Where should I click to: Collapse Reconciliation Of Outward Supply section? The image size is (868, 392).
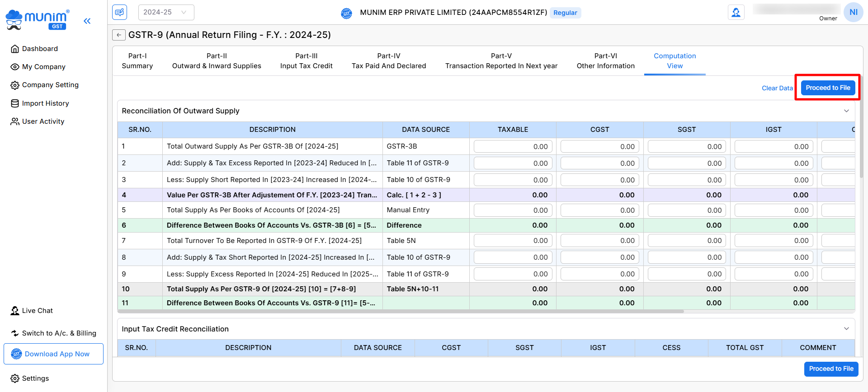click(846, 111)
